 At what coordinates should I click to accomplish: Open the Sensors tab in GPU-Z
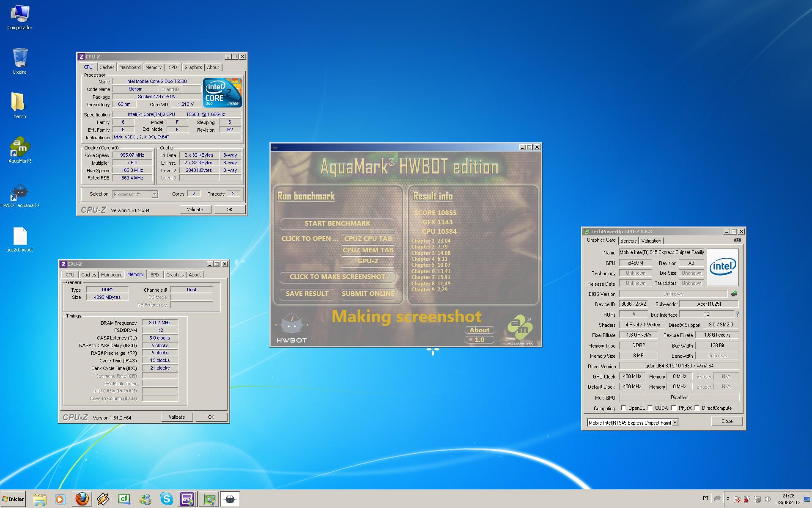(628, 240)
